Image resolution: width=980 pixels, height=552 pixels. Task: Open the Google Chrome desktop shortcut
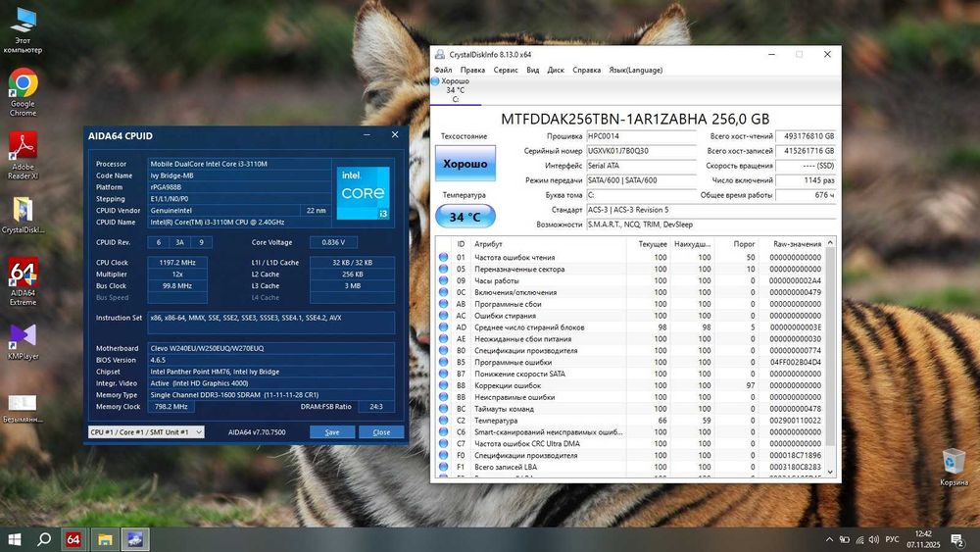[x=23, y=92]
